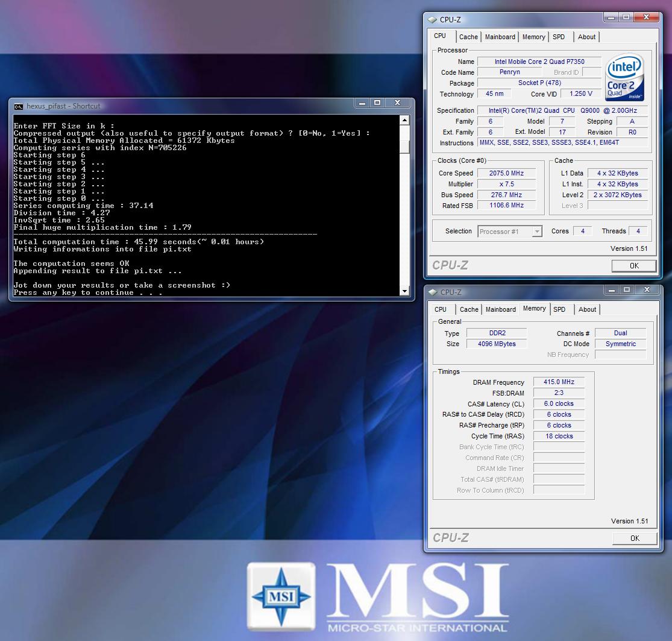Open Mainboard tab in top CPU-Z window
This screenshot has height=641, width=672.
tap(500, 37)
